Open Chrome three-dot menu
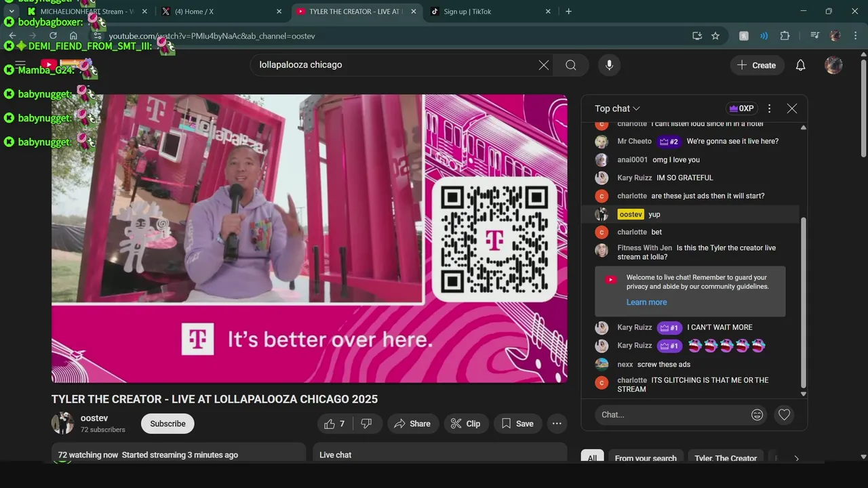Screen dimensions: 868x488 (855, 36)
